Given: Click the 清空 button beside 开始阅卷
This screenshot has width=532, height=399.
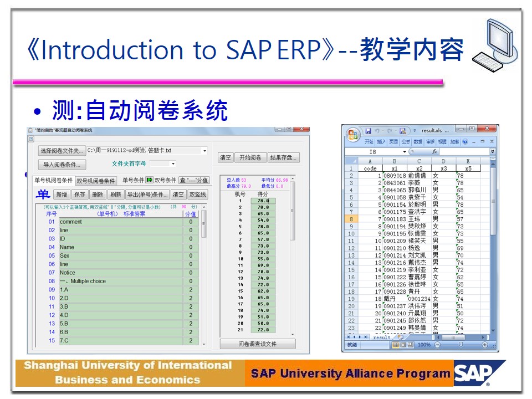Looking at the screenshot, I should pos(226,157).
